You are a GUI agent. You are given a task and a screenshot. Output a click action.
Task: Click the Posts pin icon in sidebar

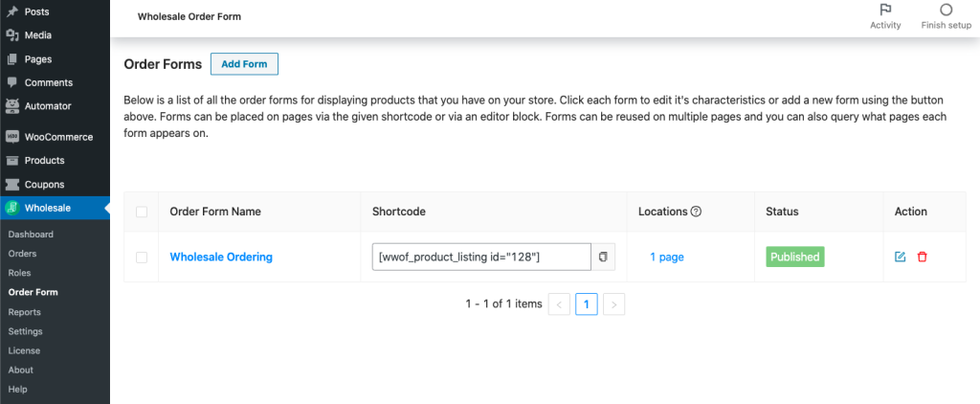[x=11, y=11]
